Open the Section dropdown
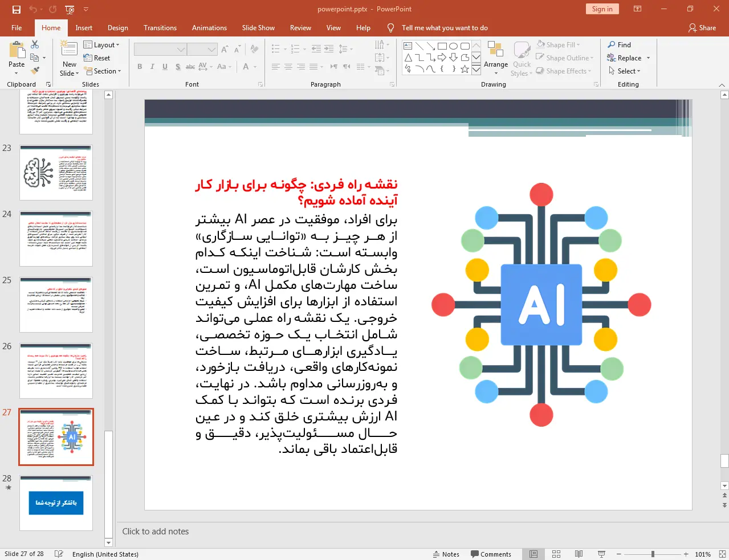Viewport: 729px width, 560px height. tap(103, 71)
